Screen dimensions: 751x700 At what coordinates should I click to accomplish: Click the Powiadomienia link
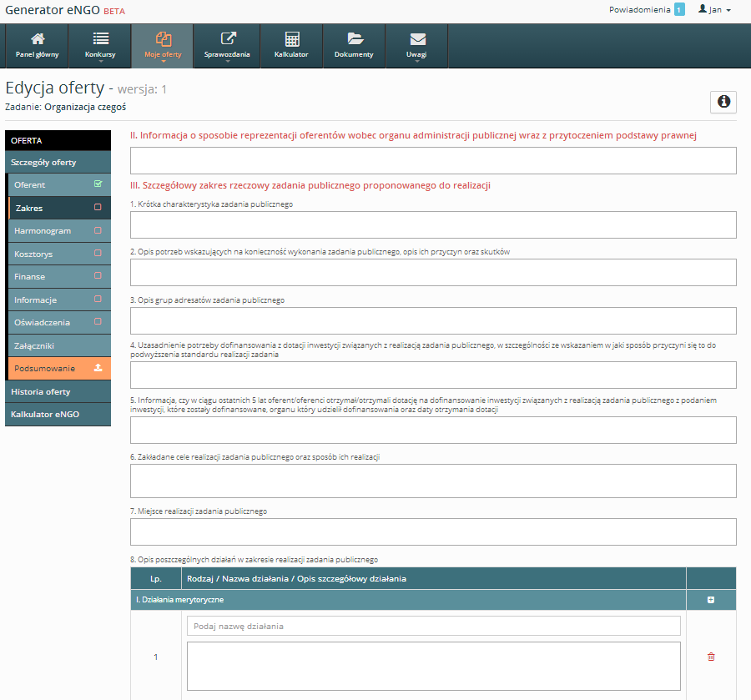tap(639, 9)
